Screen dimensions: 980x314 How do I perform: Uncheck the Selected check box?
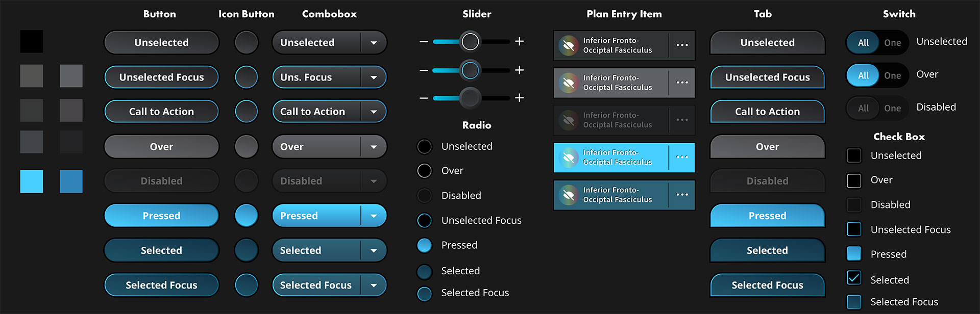854,278
